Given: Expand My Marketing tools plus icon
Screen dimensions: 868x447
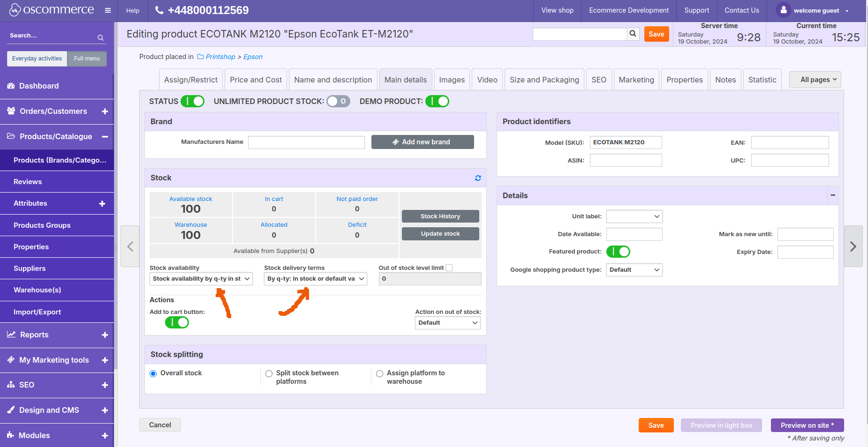Looking at the screenshot, I should coord(105,360).
